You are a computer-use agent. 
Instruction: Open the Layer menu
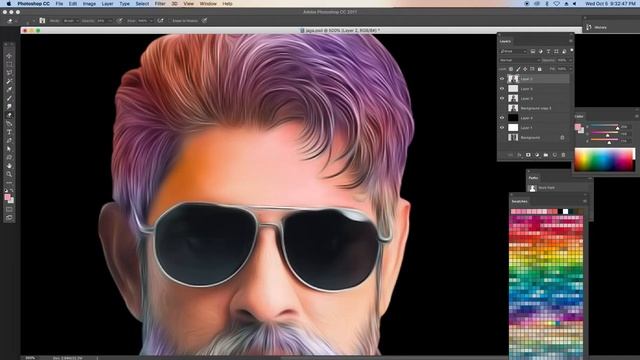tap(107, 3)
